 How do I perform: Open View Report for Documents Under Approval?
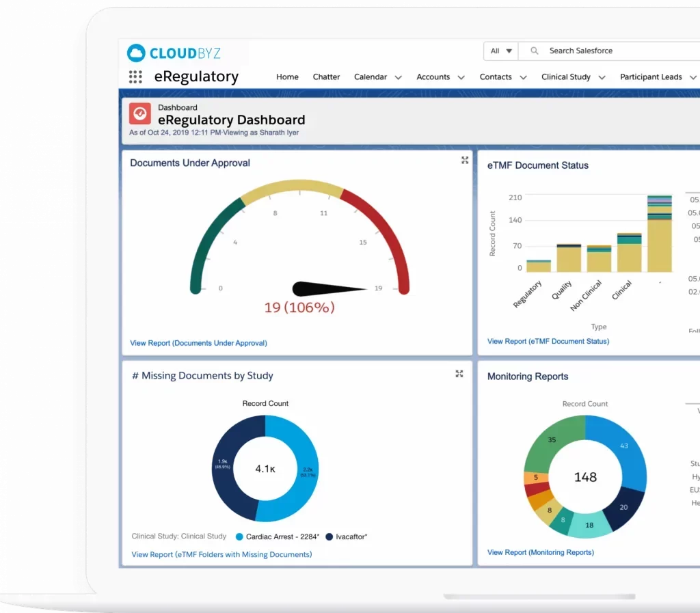198,343
